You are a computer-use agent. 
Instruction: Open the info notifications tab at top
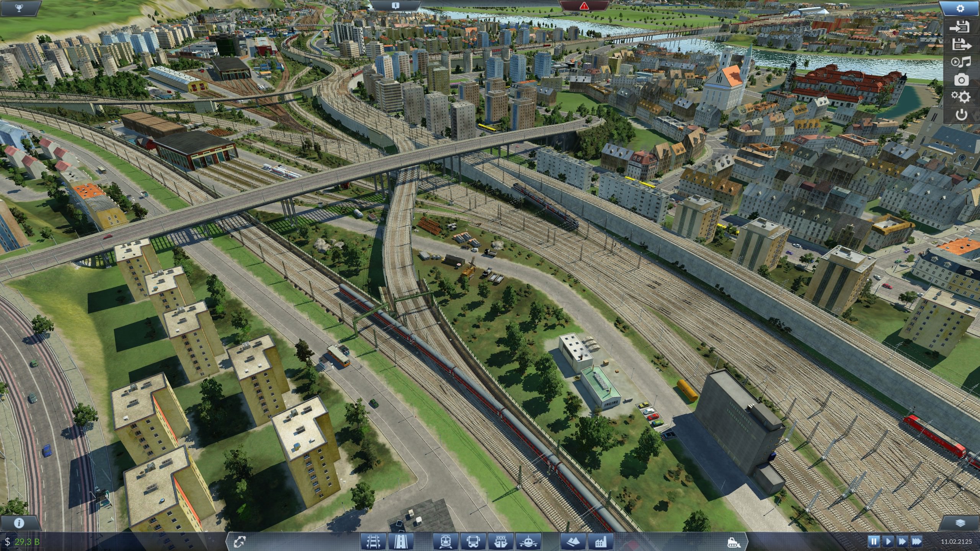[x=396, y=6]
